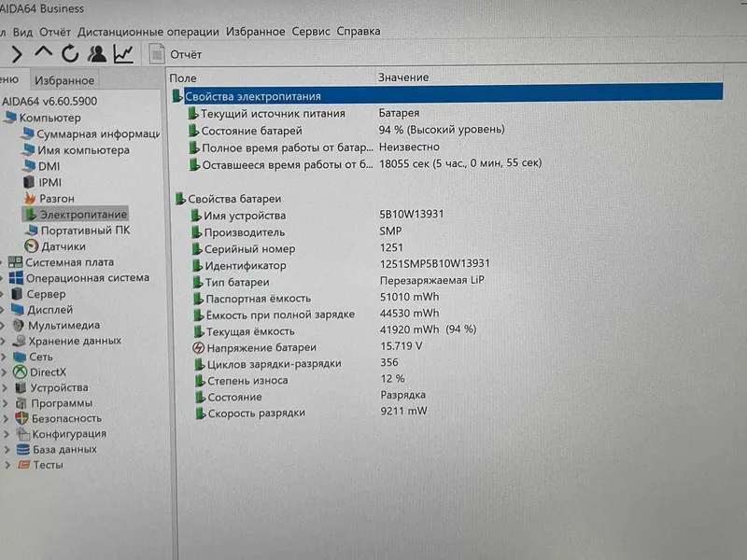Viewport: 747px width, 560px height.
Task: Click the Отчёт report button
Action: [176, 54]
